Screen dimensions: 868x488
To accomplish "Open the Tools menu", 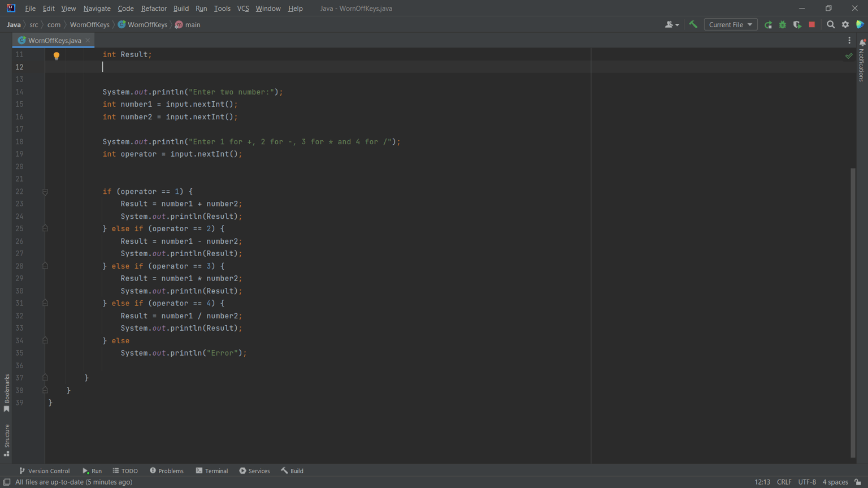I will tap(222, 8).
